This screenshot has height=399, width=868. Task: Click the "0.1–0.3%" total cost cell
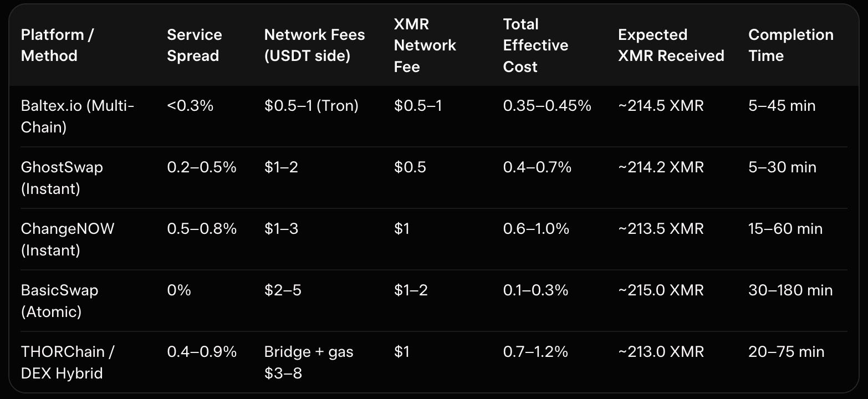click(535, 290)
